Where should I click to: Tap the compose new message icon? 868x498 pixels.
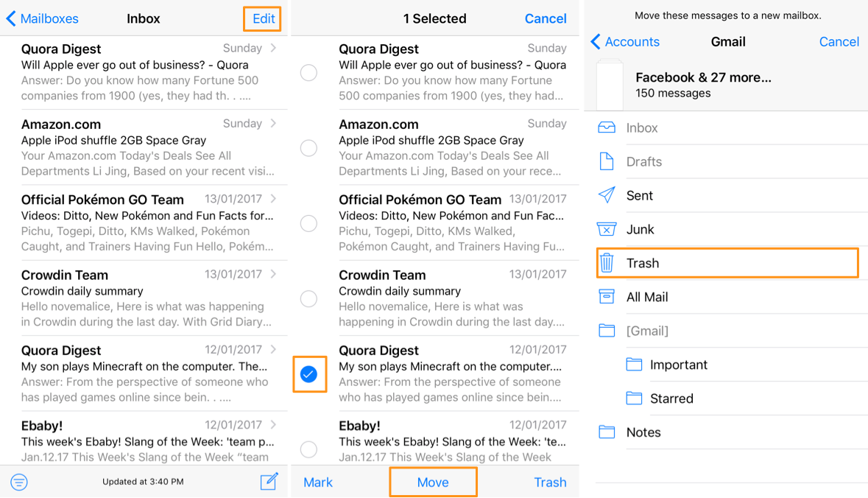point(269,482)
